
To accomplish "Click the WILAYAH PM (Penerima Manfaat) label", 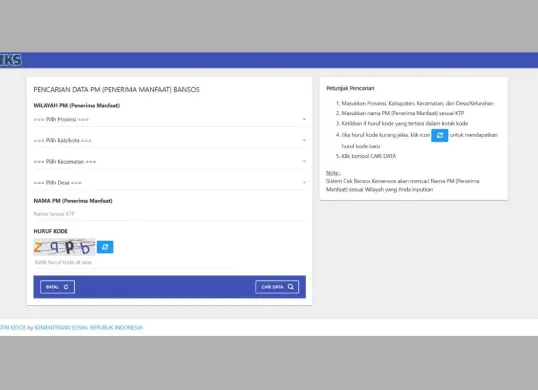I will pos(77,105).
